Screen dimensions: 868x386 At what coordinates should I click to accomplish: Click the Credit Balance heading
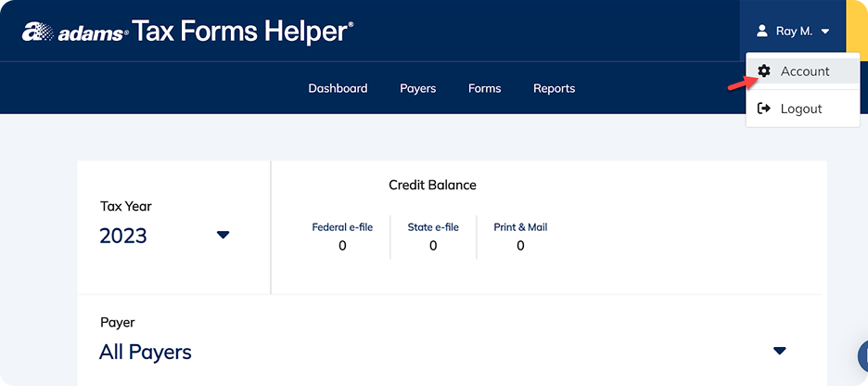tap(432, 185)
